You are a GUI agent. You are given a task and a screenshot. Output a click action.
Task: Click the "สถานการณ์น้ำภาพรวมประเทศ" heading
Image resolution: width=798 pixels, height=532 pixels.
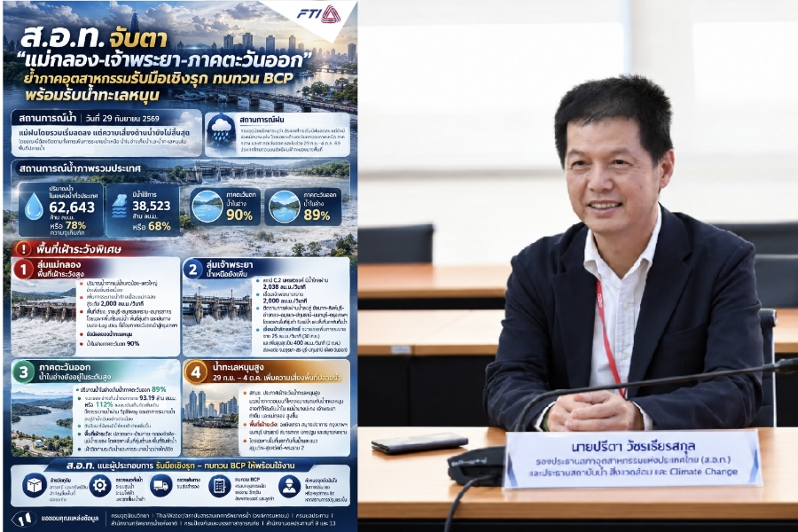pyautogui.click(x=80, y=168)
